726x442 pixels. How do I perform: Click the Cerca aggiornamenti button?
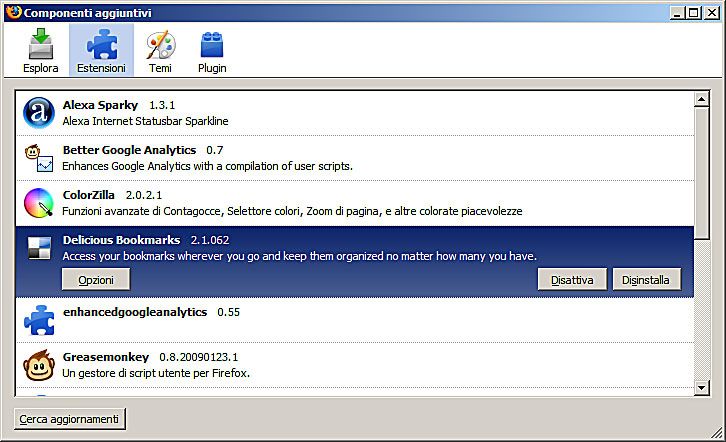pos(69,419)
